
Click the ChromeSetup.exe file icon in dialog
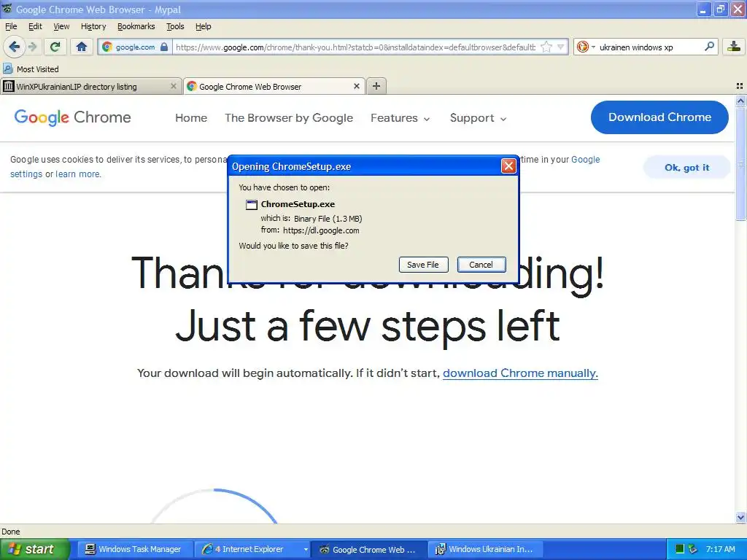252,205
